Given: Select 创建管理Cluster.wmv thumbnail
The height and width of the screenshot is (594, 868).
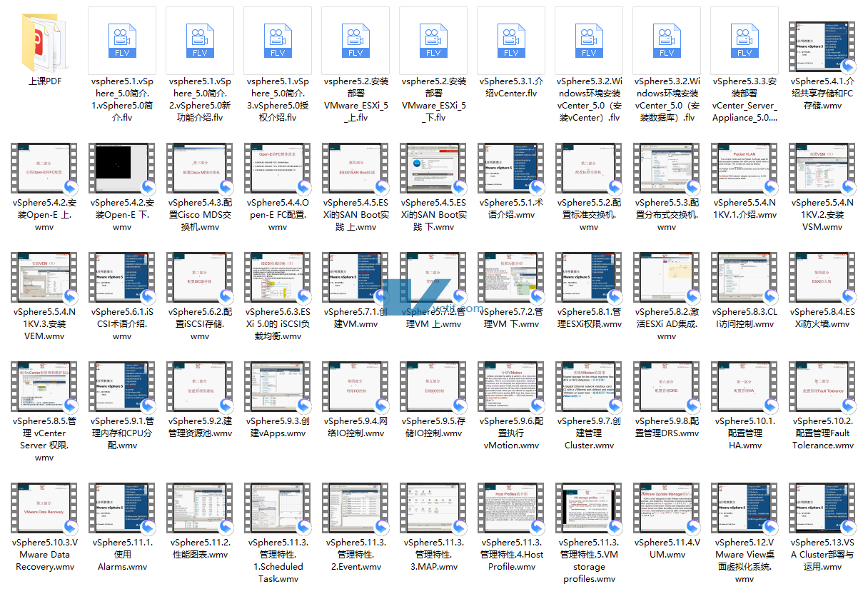Looking at the screenshot, I should [589, 387].
